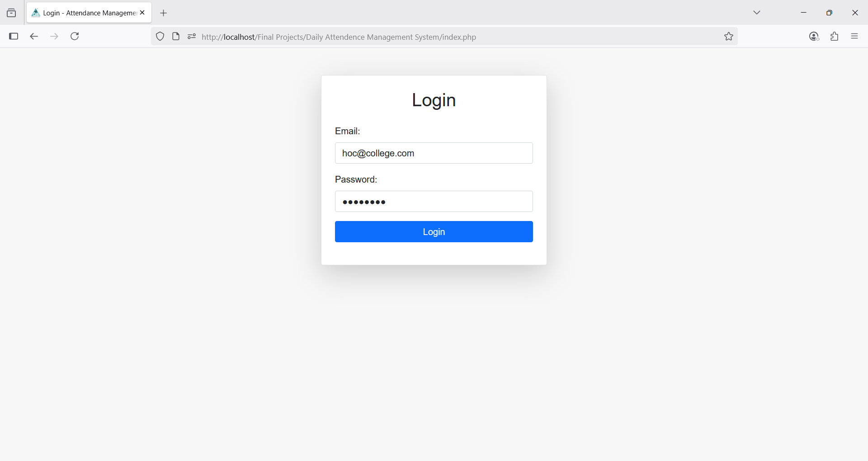Open the application hamburger menu
This screenshot has height=461, width=868.
click(854, 37)
